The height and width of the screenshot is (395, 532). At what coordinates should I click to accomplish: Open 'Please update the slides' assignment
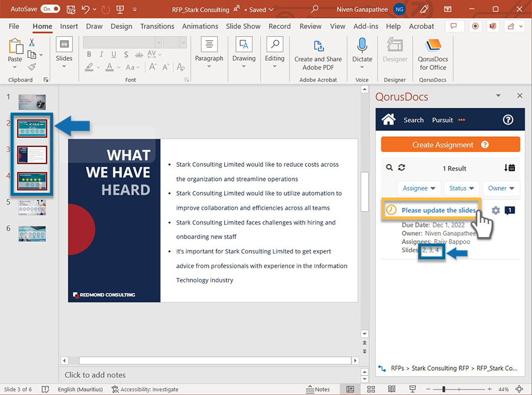439,210
